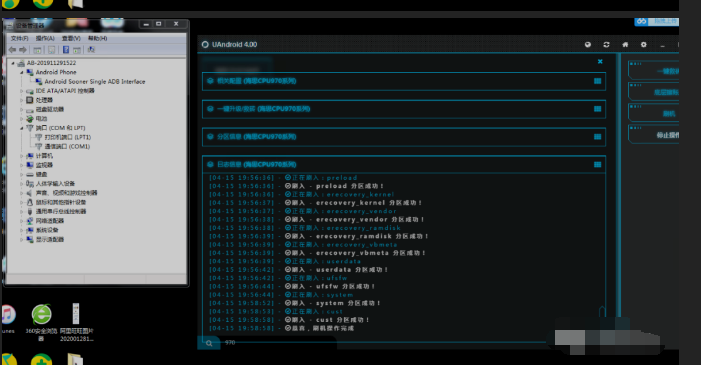Click log line 'erecovery_ramdisk 分区成功'
This screenshot has width=701, height=365.
[x=319, y=236]
